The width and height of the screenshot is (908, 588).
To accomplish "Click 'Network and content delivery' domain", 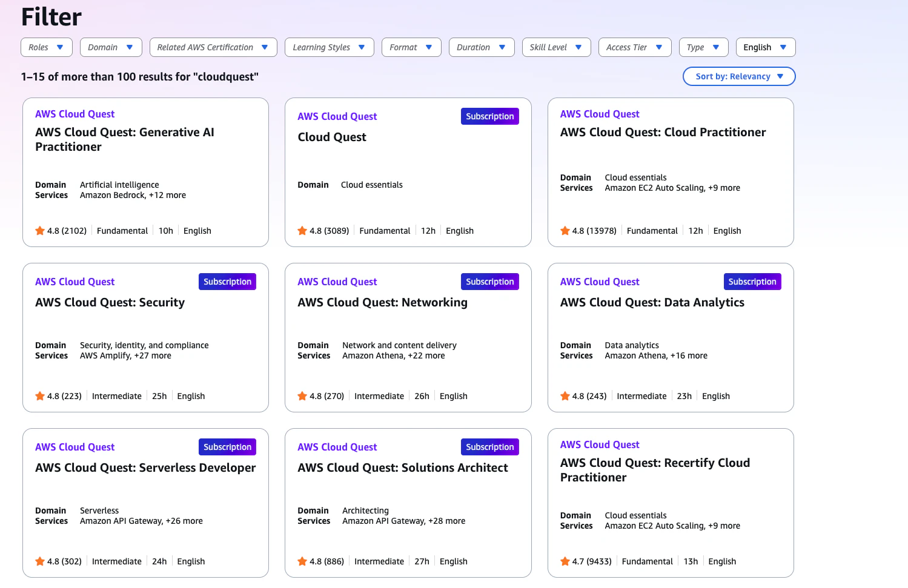I will point(399,345).
